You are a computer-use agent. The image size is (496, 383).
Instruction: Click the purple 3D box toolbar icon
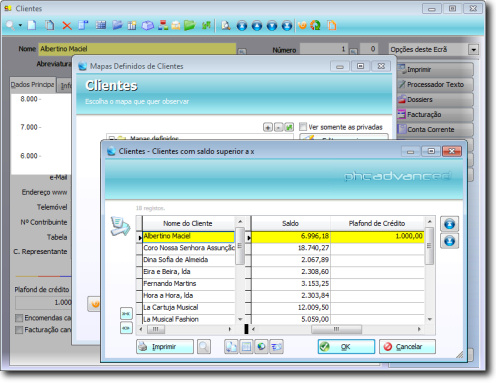pyautogui.click(x=148, y=26)
